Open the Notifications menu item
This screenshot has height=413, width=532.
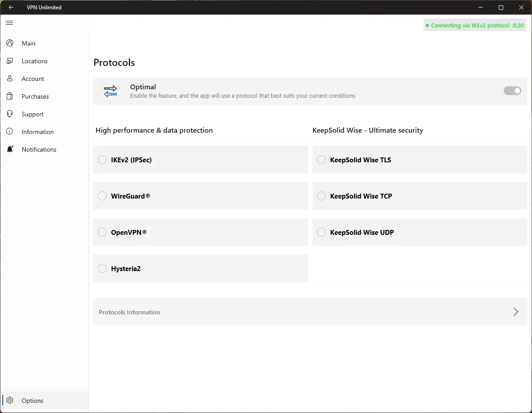pyautogui.click(x=44, y=149)
